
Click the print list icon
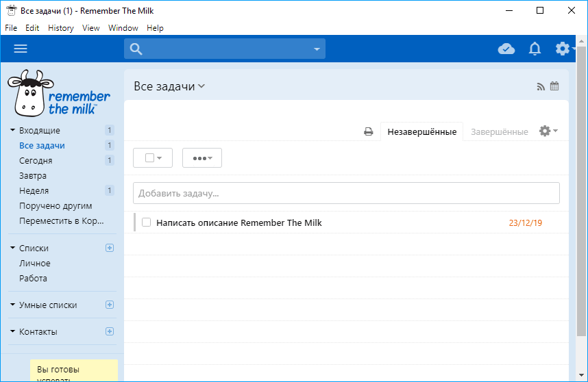click(369, 131)
